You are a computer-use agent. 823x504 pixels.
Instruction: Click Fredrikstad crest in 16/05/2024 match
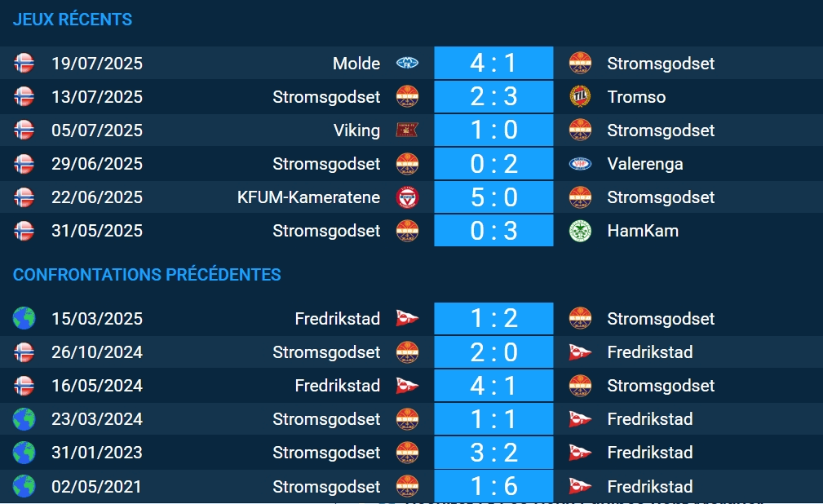click(x=407, y=385)
